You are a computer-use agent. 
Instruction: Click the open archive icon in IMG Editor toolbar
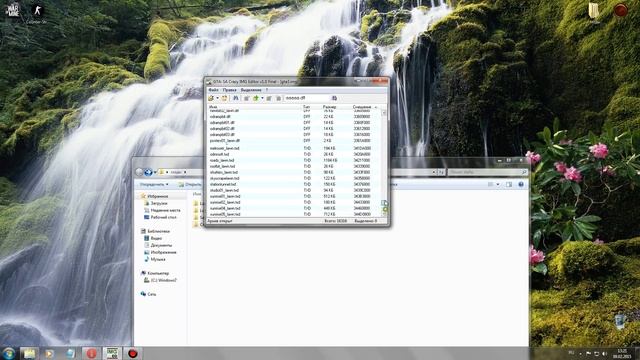[211, 98]
